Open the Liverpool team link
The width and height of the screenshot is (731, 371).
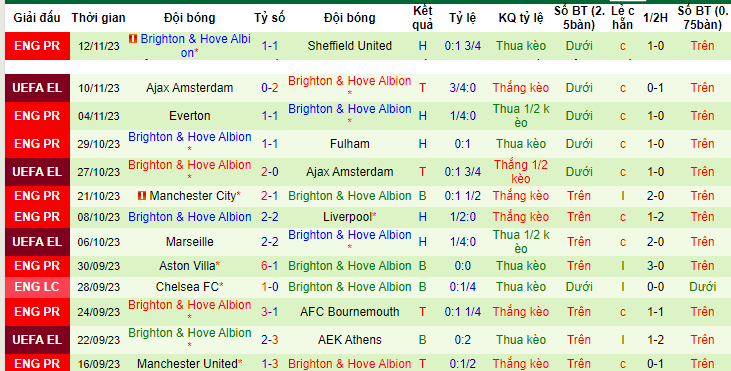point(347,217)
